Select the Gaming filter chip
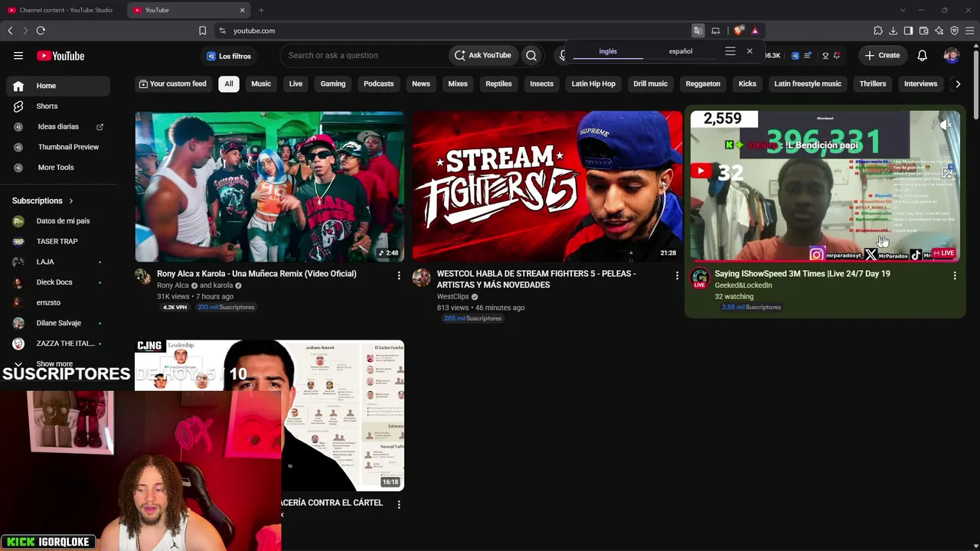 click(x=333, y=84)
